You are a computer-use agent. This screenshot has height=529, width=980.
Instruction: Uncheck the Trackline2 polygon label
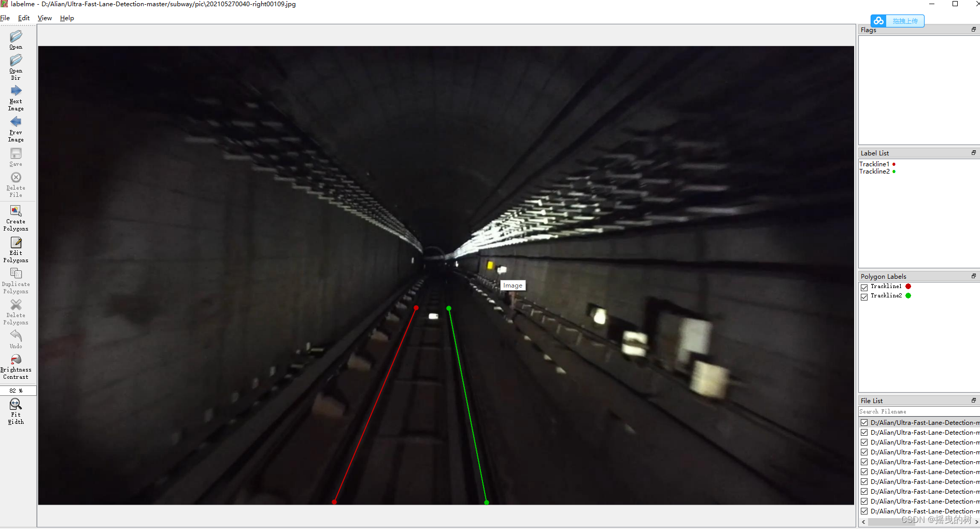coord(864,296)
